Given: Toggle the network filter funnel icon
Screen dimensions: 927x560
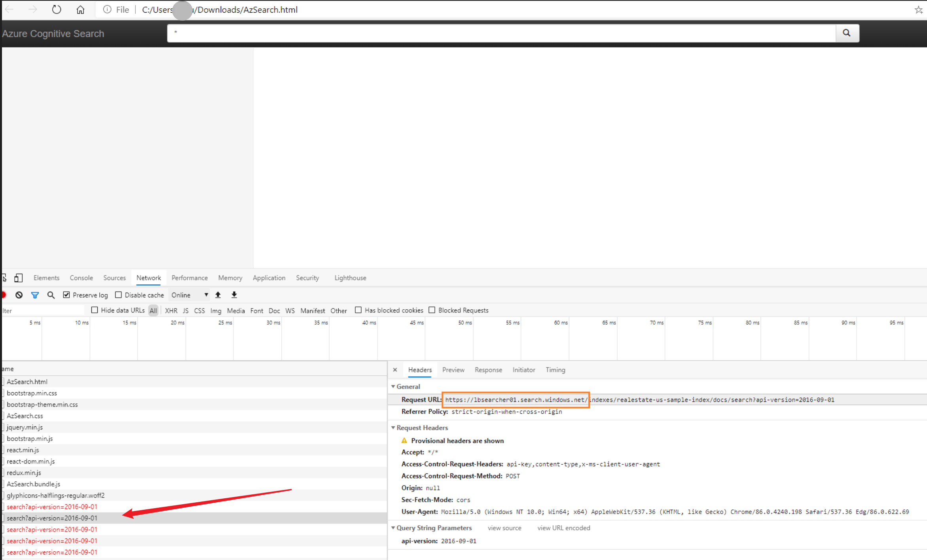Looking at the screenshot, I should coord(35,295).
